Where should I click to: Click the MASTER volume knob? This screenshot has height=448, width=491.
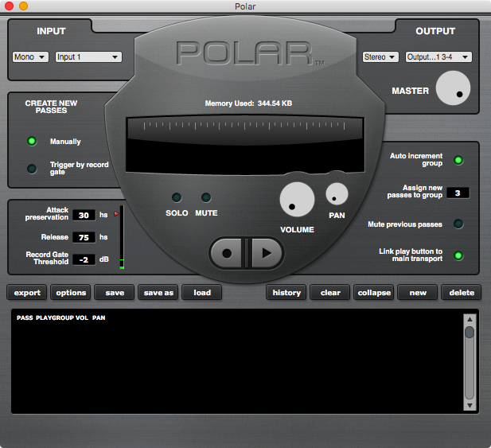pos(453,88)
